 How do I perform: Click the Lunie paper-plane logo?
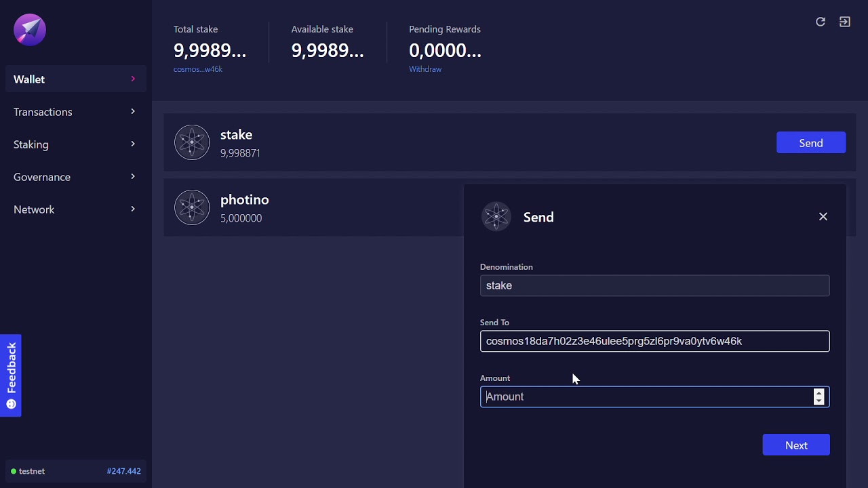coord(30,29)
